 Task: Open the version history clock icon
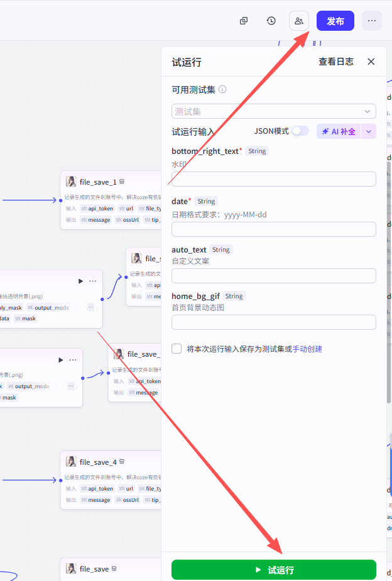[271, 21]
